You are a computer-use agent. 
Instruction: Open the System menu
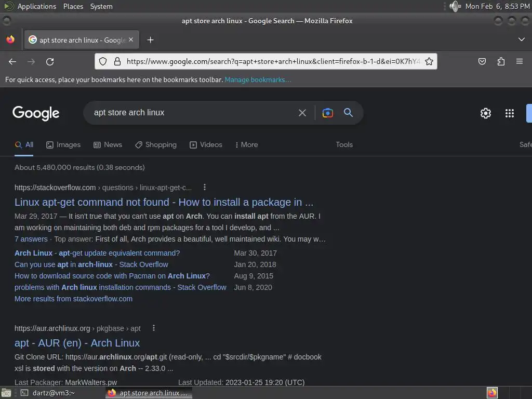pyautogui.click(x=101, y=6)
